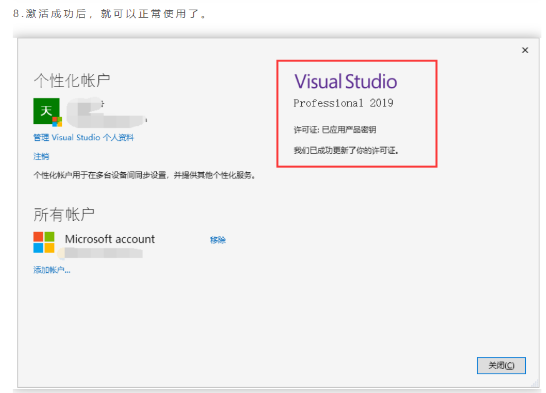Click the 个性化帐户 section heading
The image size is (546, 393).
tap(72, 80)
